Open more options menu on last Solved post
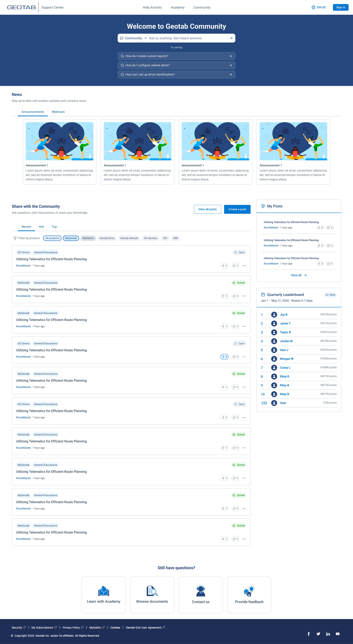This screenshot has height=644, width=353. click(x=244, y=539)
